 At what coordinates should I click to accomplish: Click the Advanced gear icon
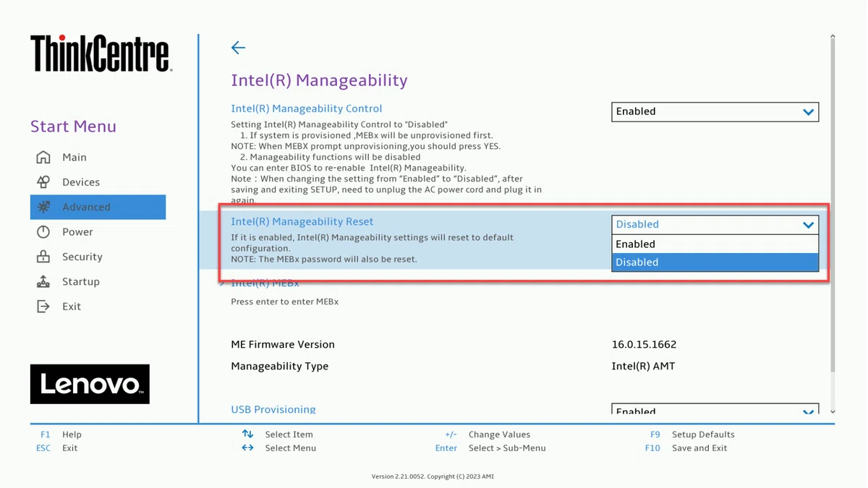point(43,207)
